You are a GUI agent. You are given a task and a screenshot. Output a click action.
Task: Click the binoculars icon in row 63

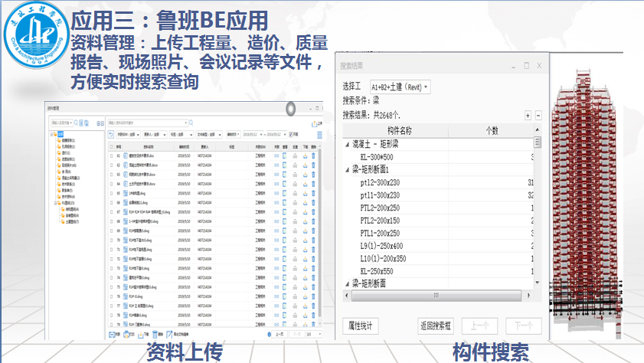point(295,175)
